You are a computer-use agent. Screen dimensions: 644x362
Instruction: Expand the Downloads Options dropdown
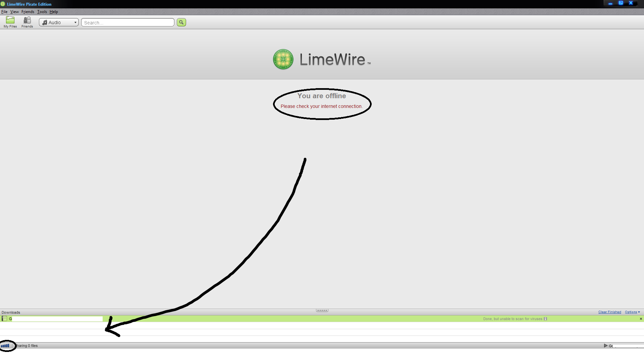click(633, 312)
